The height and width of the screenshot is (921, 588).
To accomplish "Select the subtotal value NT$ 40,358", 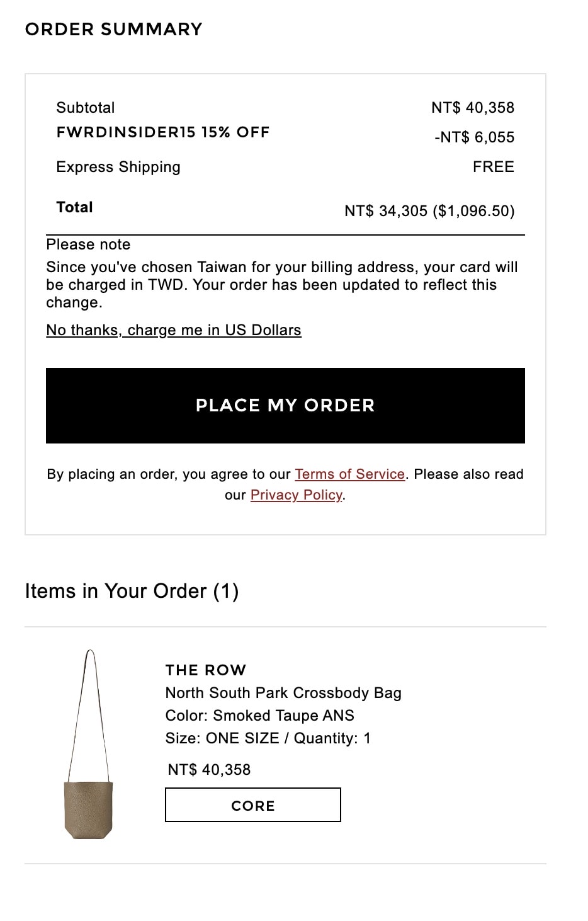I will pos(473,108).
